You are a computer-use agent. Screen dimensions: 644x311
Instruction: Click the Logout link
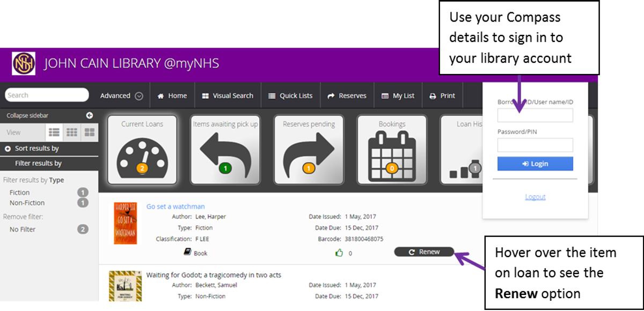pyautogui.click(x=535, y=197)
